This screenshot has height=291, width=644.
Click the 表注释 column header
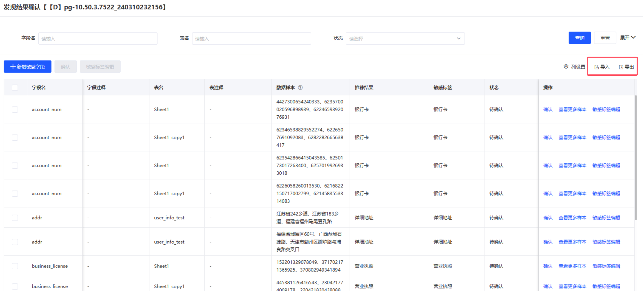[216, 88]
